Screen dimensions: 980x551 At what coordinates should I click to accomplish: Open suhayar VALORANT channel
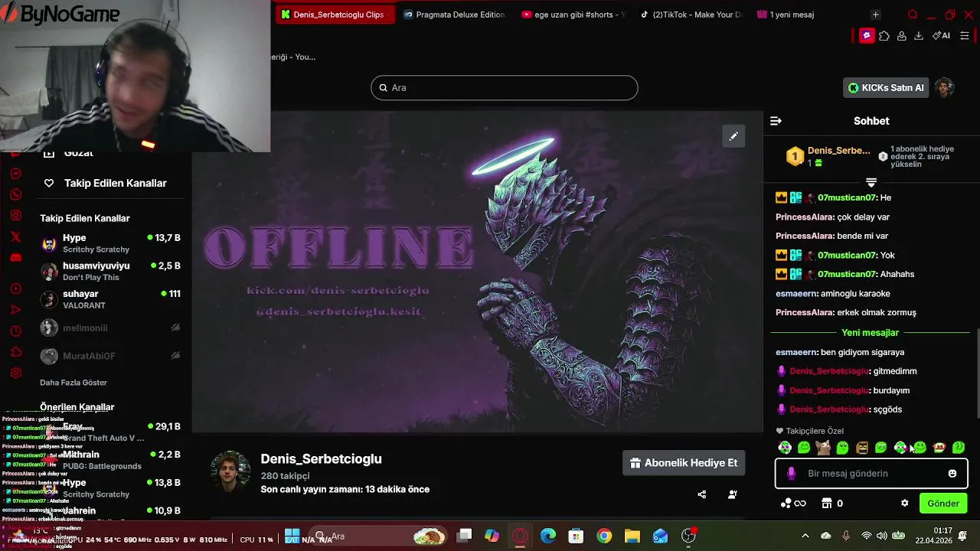tap(111, 299)
